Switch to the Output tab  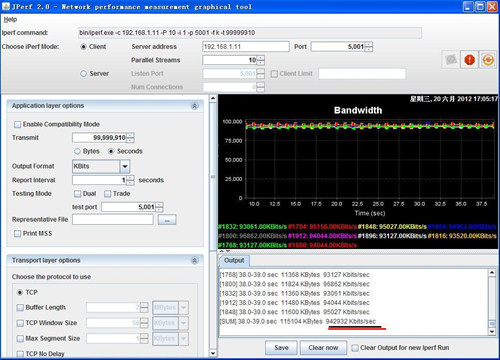pyautogui.click(x=234, y=260)
